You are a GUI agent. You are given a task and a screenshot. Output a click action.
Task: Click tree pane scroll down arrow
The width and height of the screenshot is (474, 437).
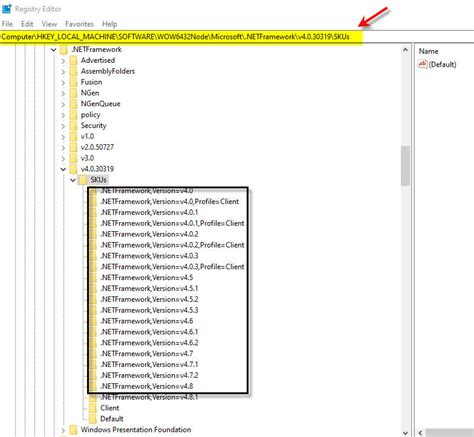[405, 433]
